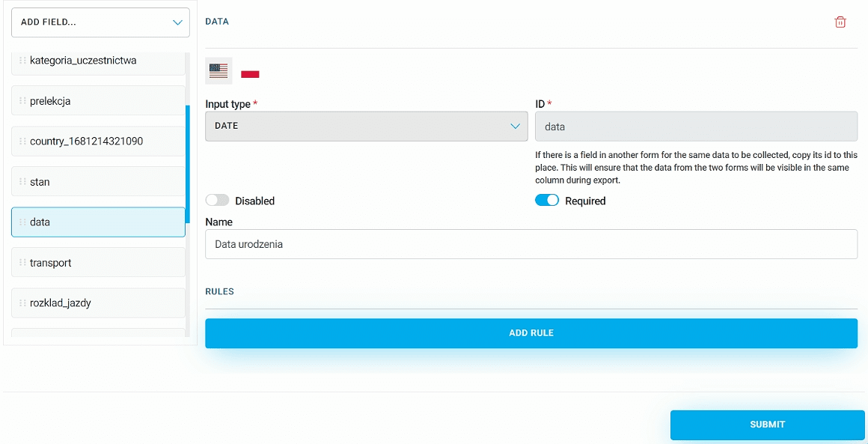
Task: Click drag handle of kategoria_uczestnictwa item
Action: pyautogui.click(x=22, y=61)
